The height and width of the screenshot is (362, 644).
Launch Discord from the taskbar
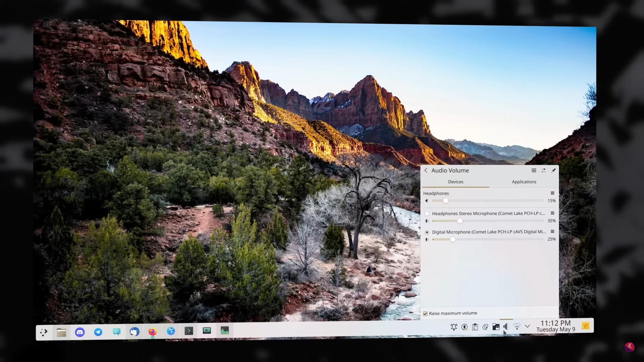pyautogui.click(x=80, y=332)
